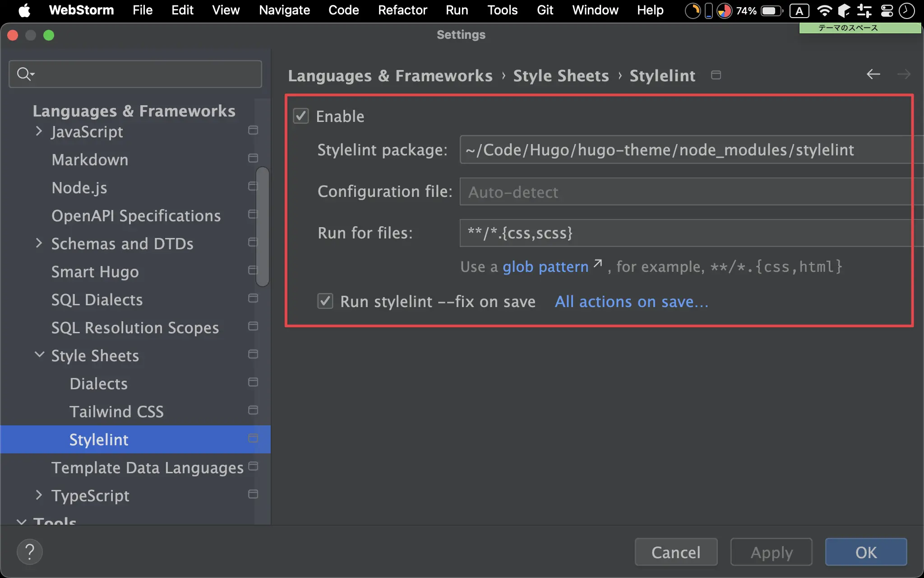The height and width of the screenshot is (578, 924).
Task: Click the Wi-Fi status icon
Action: (x=824, y=10)
